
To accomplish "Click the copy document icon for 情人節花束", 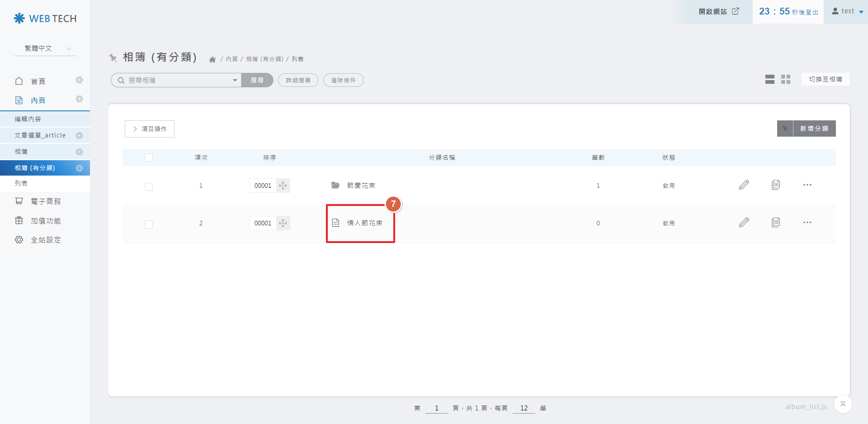I will (775, 223).
